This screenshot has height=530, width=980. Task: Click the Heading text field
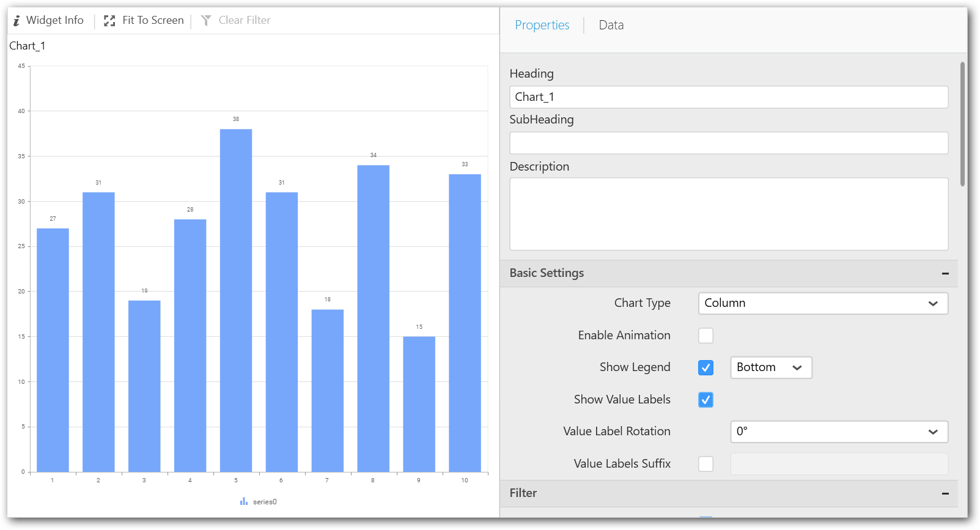[728, 97]
